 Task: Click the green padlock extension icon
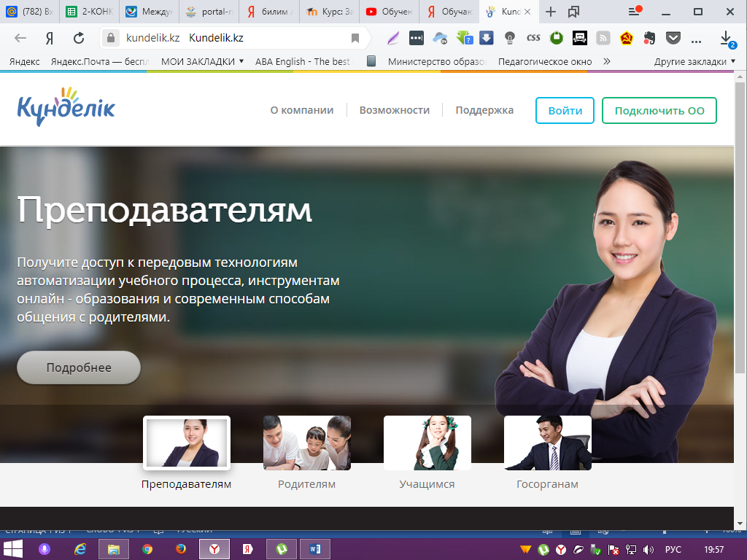tap(556, 38)
